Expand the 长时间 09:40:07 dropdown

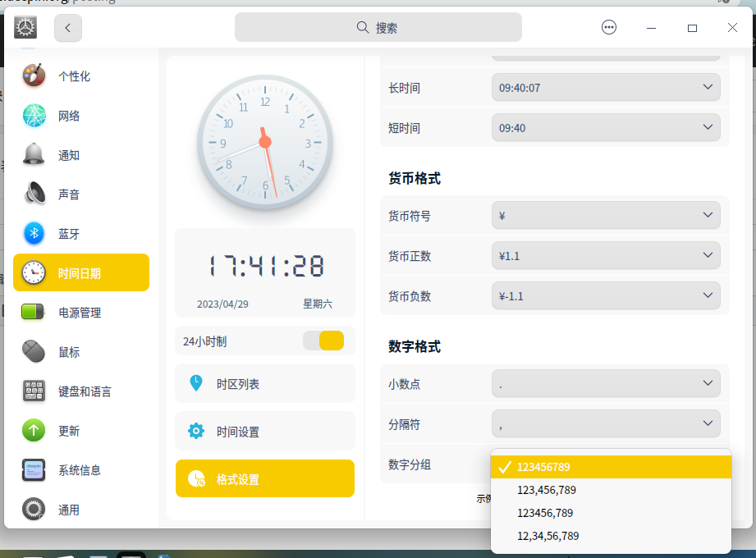[x=606, y=87]
